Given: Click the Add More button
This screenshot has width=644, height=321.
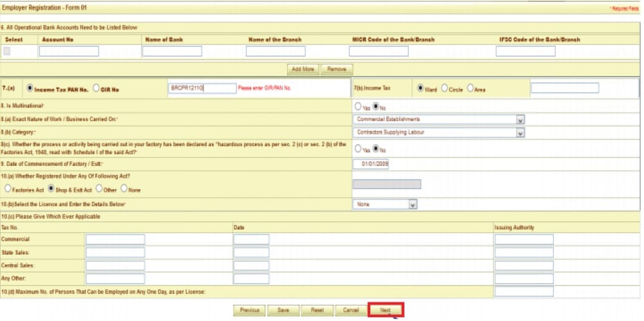Looking at the screenshot, I should click(303, 69).
